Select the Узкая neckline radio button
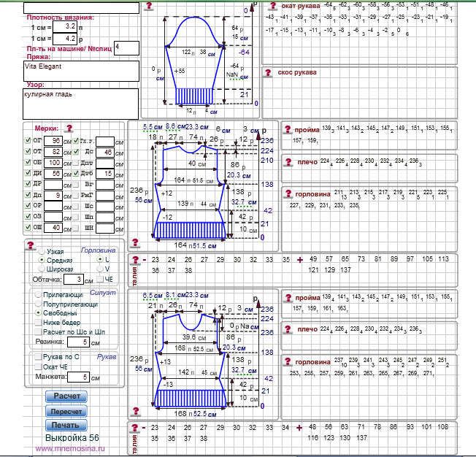476x457 pixels. 41,250
